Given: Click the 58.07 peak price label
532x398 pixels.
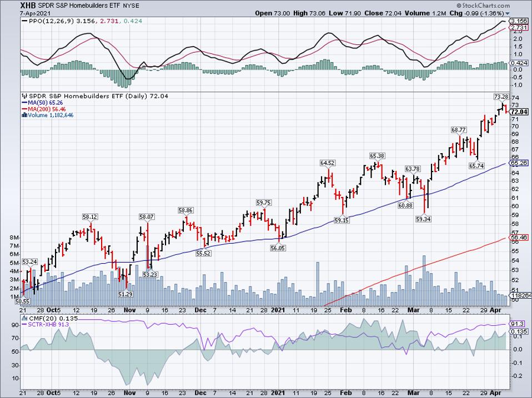Looking at the screenshot, I should tap(146, 216).
